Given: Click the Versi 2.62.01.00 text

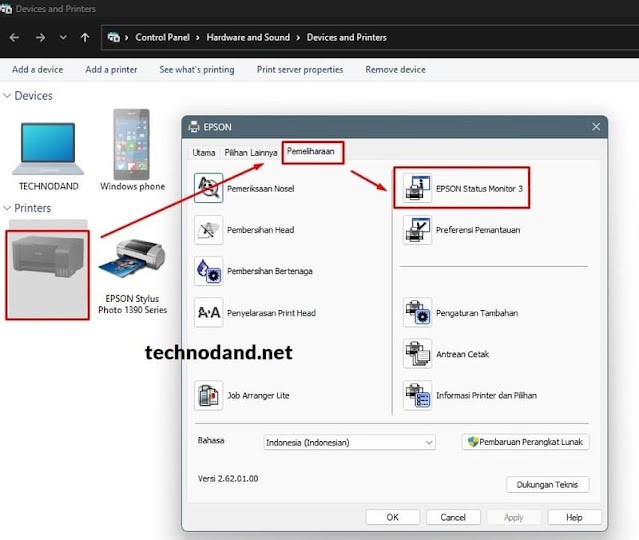Looking at the screenshot, I should (x=228, y=478).
